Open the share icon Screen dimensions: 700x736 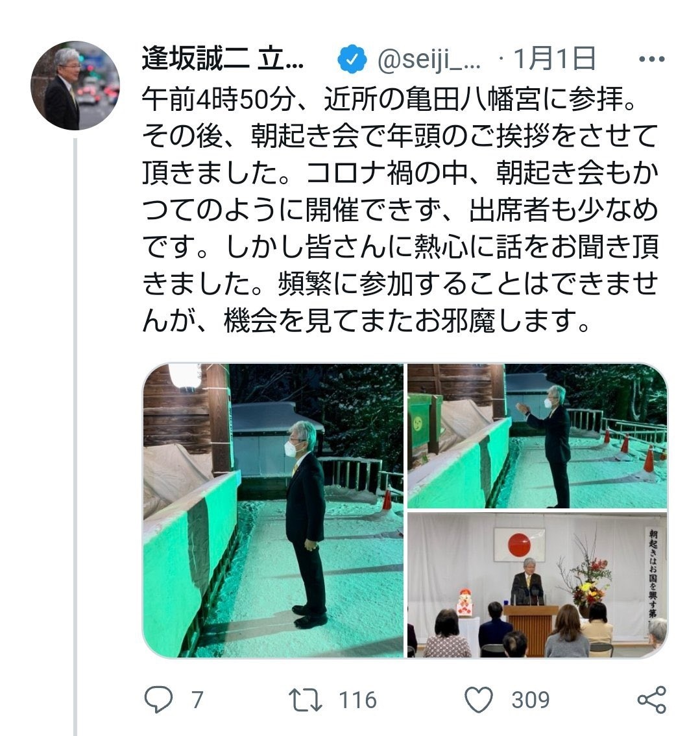click(651, 700)
